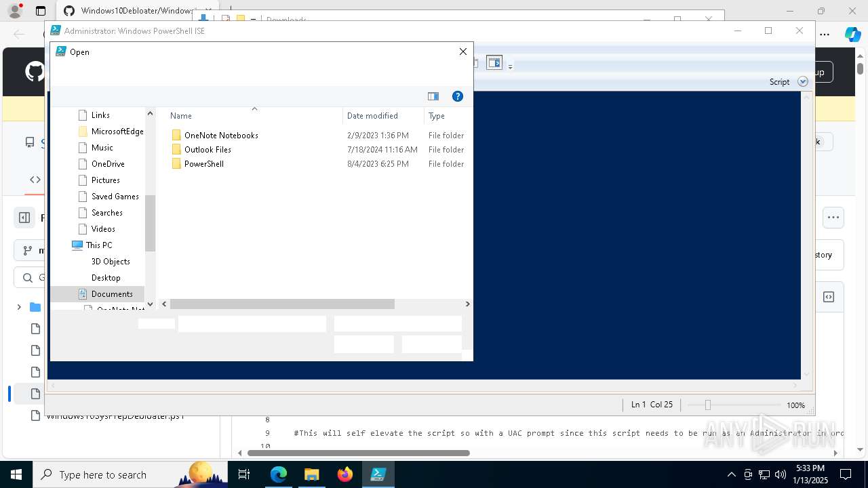Click file list horizontal scroll-right arrow
The height and width of the screenshot is (488, 868).
pos(467,304)
